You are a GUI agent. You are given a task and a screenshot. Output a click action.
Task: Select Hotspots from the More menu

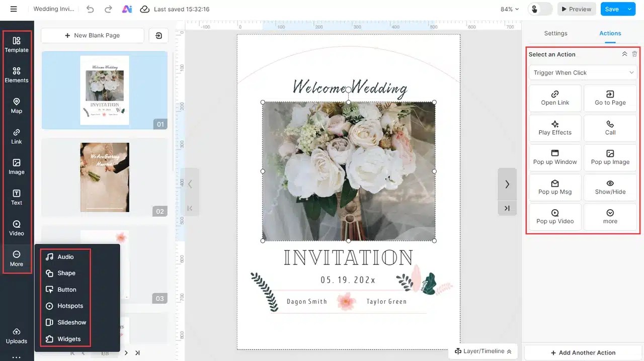(x=66, y=306)
